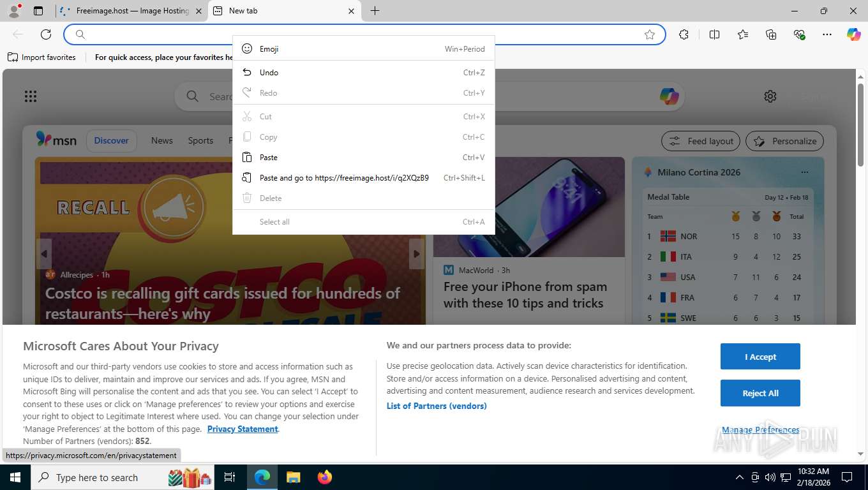Toggle split screen icon
The height and width of the screenshot is (490, 868).
pyautogui.click(x=714, y=34)
